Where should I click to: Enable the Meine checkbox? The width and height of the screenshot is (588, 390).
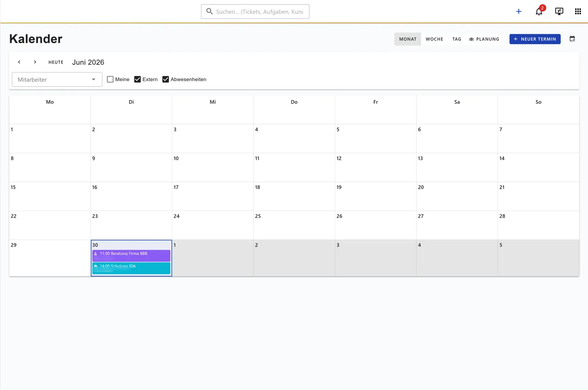[x=110, y=79]
